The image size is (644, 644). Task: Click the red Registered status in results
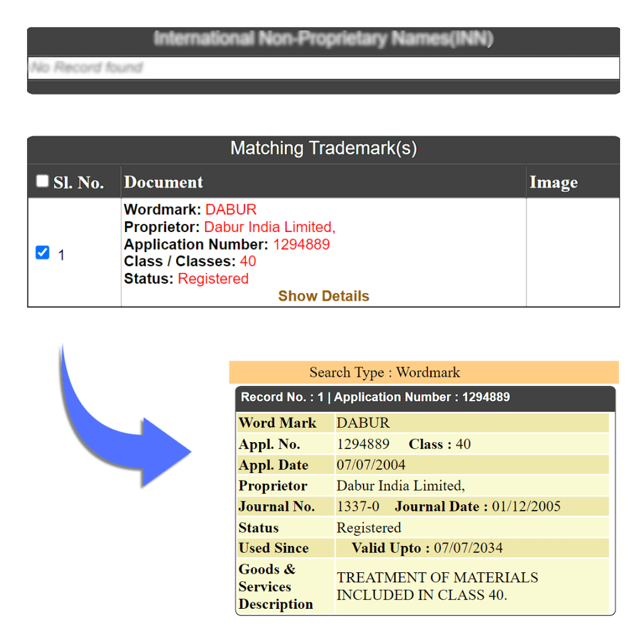click(213, 279)
